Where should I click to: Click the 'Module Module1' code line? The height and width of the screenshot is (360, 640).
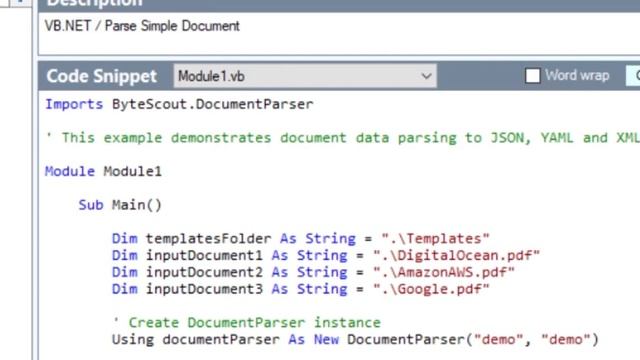click(103, 171)
